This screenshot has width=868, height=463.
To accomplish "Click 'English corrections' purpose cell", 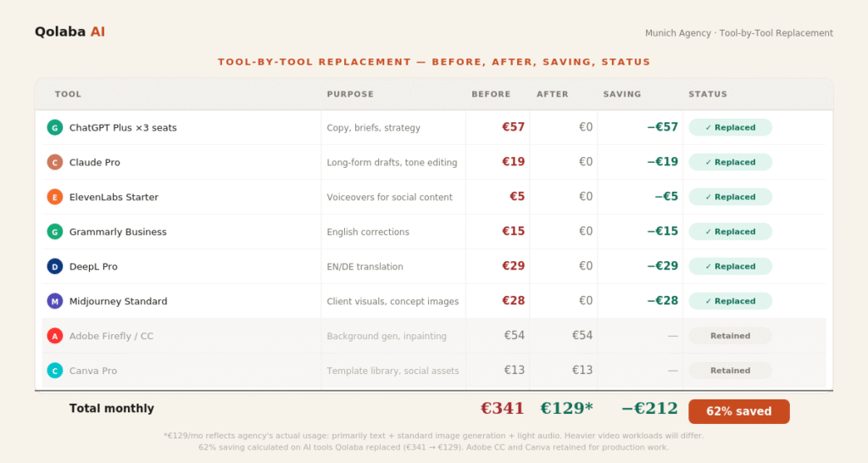I will tap(368, 231).
